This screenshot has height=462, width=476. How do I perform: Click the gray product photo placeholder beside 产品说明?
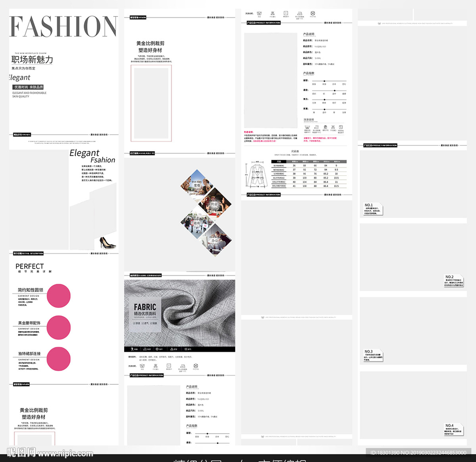(x=271, y=80)
